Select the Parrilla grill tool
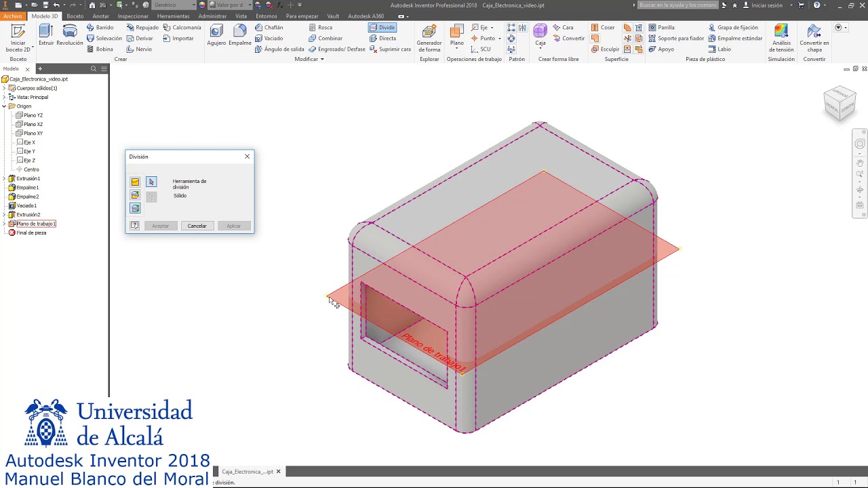Image resolution: width=868 pixels, height=488 pixels. click(661, 28)
